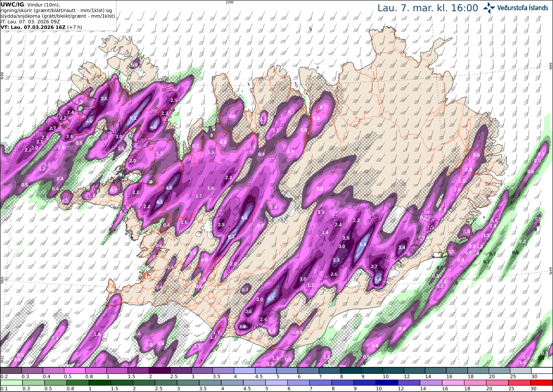The image size is (553, 392).
Task: Click the 6.1 precipitation value on the map
Action: [231, 237]
